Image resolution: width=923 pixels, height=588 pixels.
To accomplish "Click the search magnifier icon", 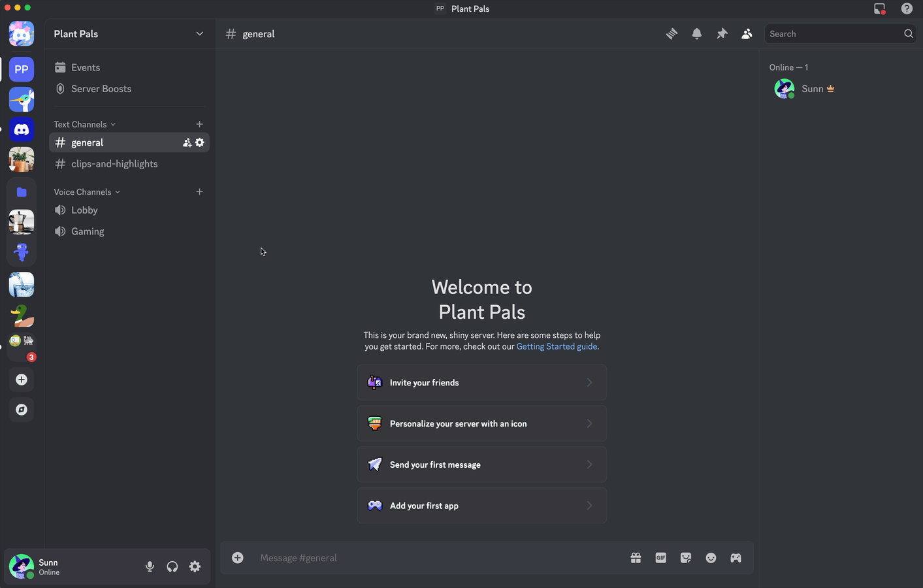I will (909, 34).
